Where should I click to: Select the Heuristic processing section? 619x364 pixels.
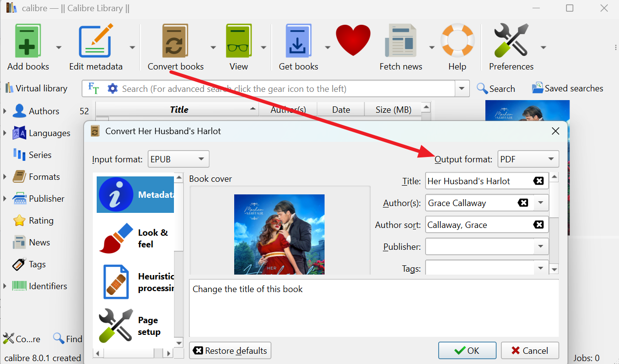[x=135, y=282]
